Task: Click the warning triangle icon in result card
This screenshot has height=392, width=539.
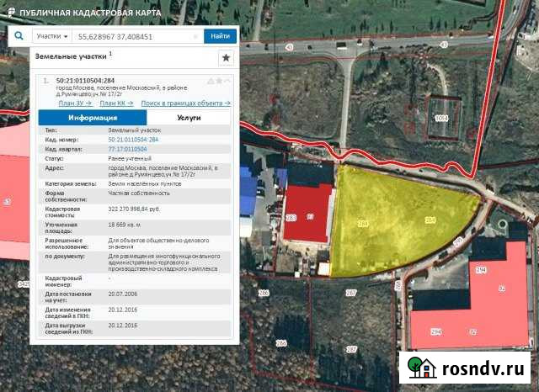Action: (210, 81)
